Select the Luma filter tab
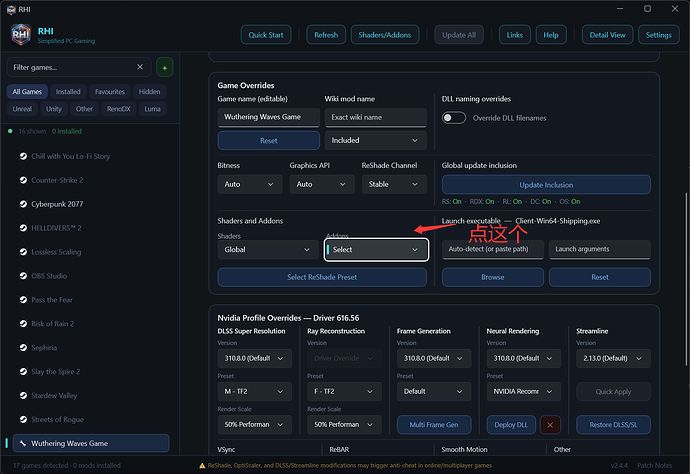The height and width of the screenshot is (474, 690). (152, 109)
